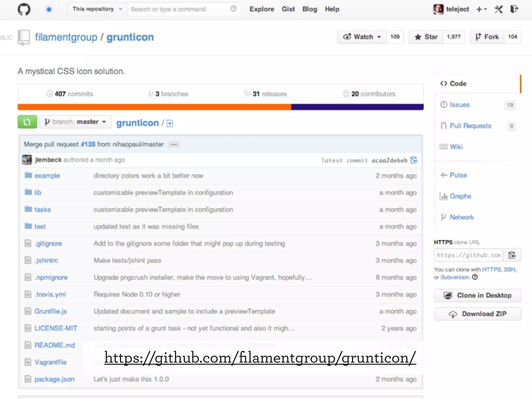Click Clone in Desktop button
The width and height of the screenshot is (532, 399).
tap(477, 296)
